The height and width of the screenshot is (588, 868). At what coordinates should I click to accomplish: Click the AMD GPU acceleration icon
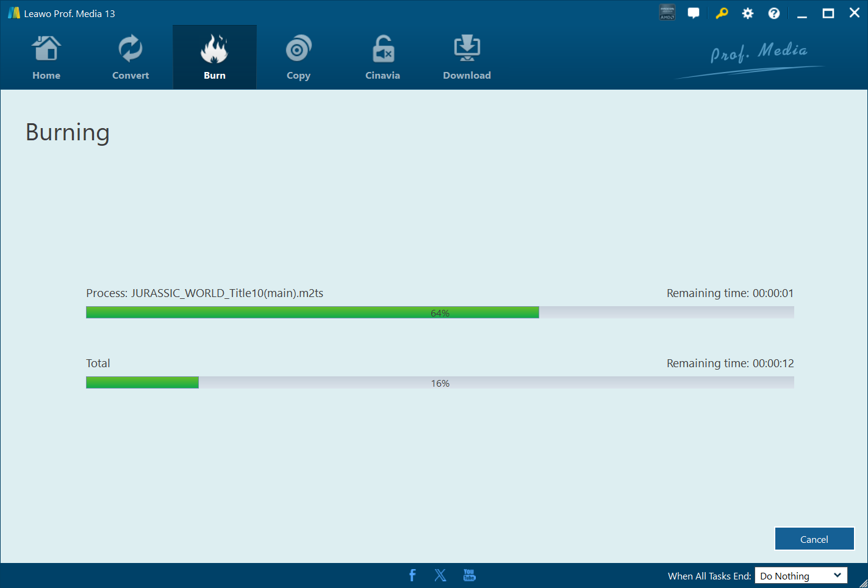click(667, 13)
